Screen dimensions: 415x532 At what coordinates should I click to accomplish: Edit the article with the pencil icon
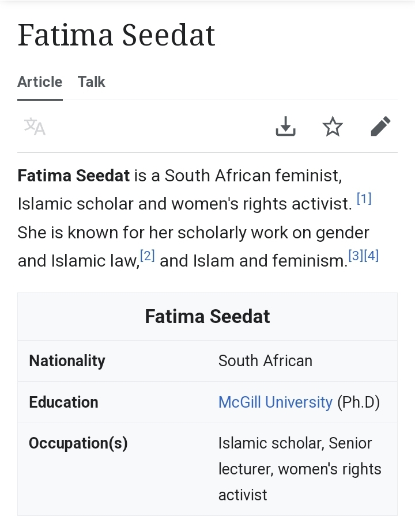point(380,126)
